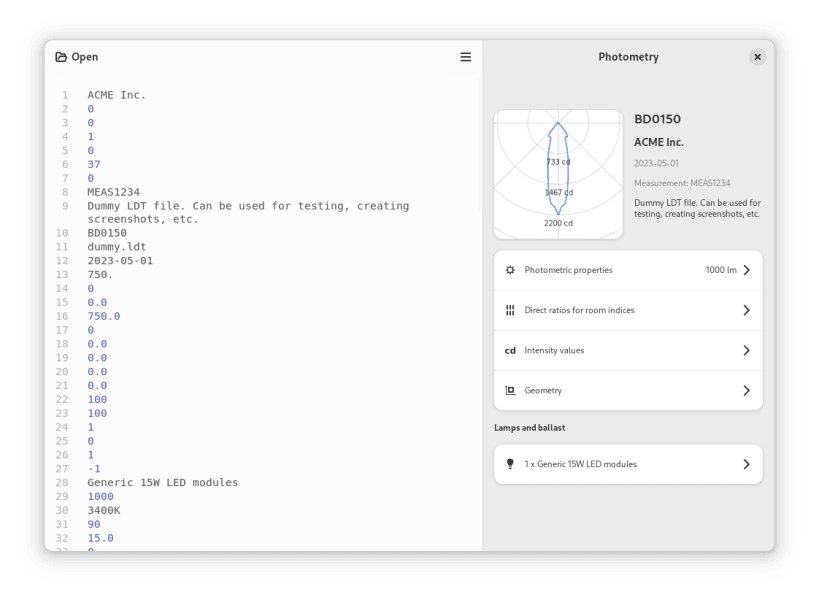Expand the Geometry section chevron
Viewport: 819px width, 600px height.
(746, 390)
